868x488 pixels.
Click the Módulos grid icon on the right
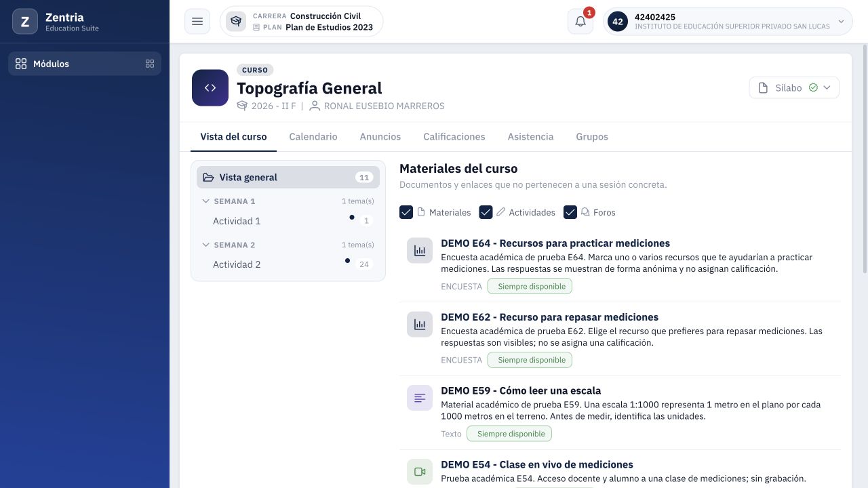150,64
